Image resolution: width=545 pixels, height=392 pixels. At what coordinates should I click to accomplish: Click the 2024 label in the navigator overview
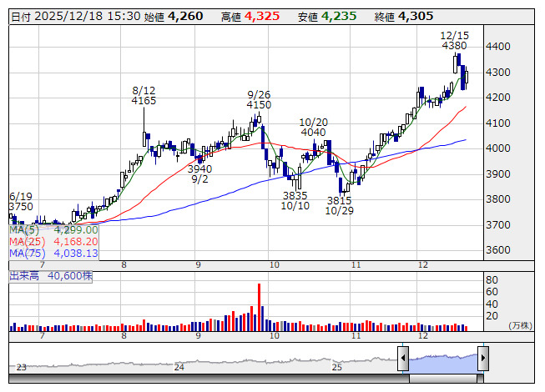click(179, 367)
